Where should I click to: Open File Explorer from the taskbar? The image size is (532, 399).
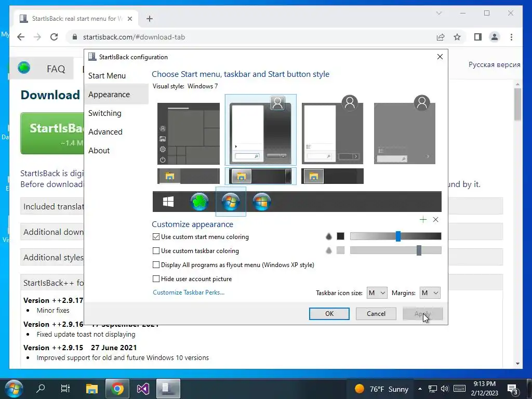tap(91, 389)
